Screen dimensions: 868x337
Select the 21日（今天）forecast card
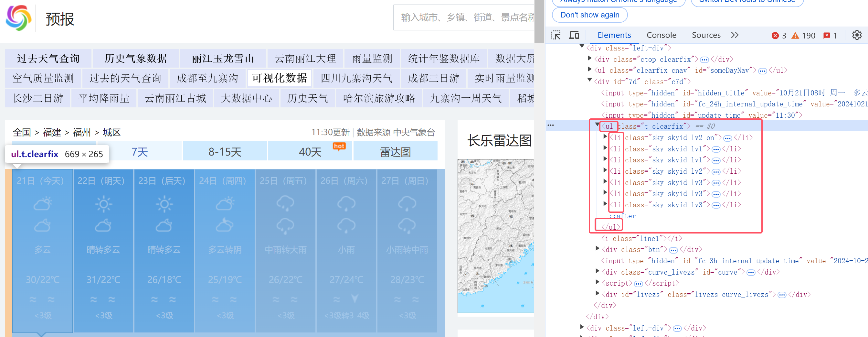pyautogui.click(x=43, y=251)
